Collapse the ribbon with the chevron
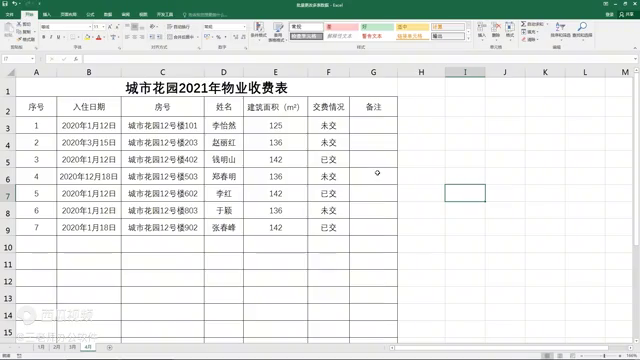The height and width of the screenshot is (360, 640). [635, 48]
